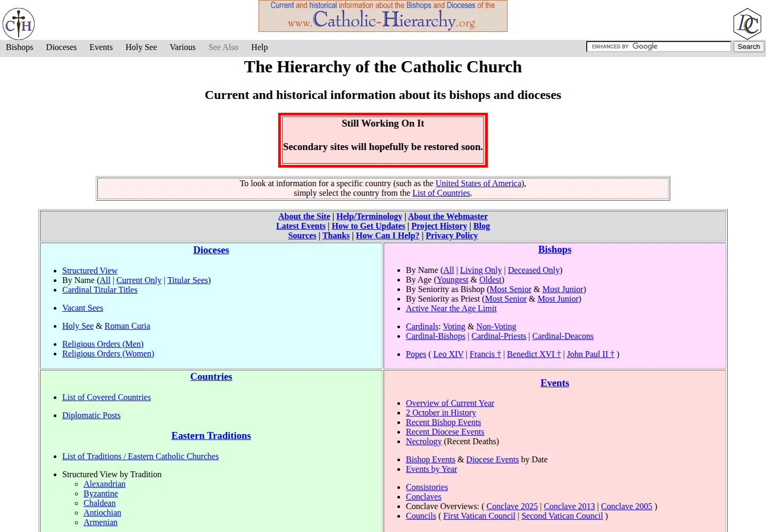Visit the Latest Events link

pos(301,226)
